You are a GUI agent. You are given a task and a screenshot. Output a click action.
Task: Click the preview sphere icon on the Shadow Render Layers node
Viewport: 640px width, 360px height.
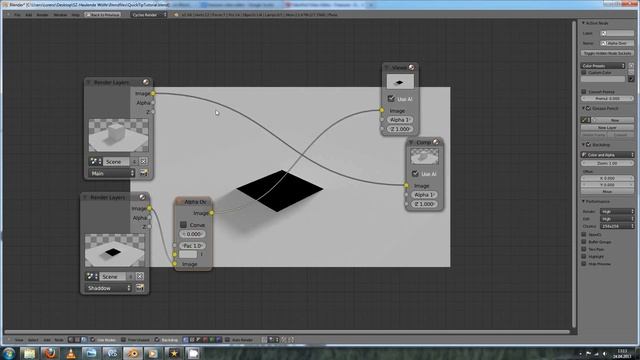pos(142,197)
